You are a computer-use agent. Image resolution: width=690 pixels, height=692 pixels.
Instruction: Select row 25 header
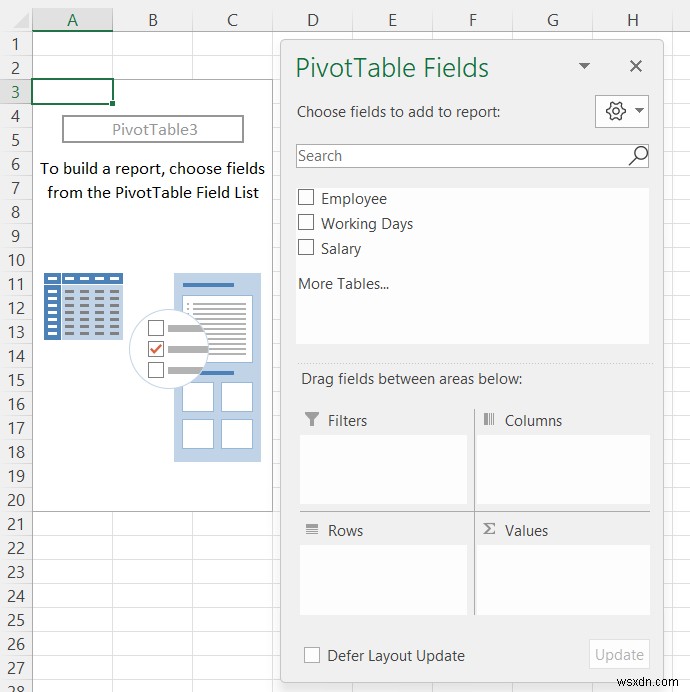(16, 620)
